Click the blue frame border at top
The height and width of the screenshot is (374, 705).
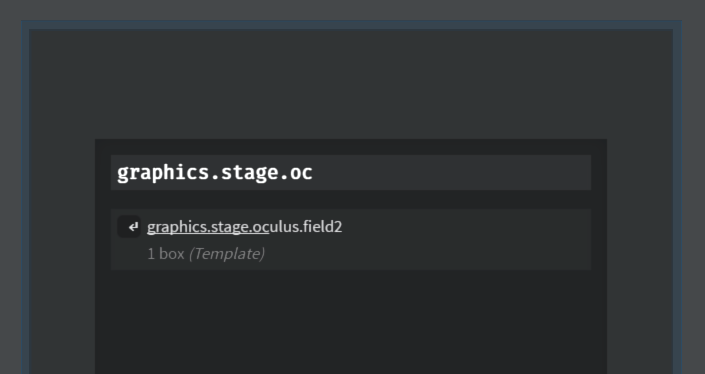point(351,24)
